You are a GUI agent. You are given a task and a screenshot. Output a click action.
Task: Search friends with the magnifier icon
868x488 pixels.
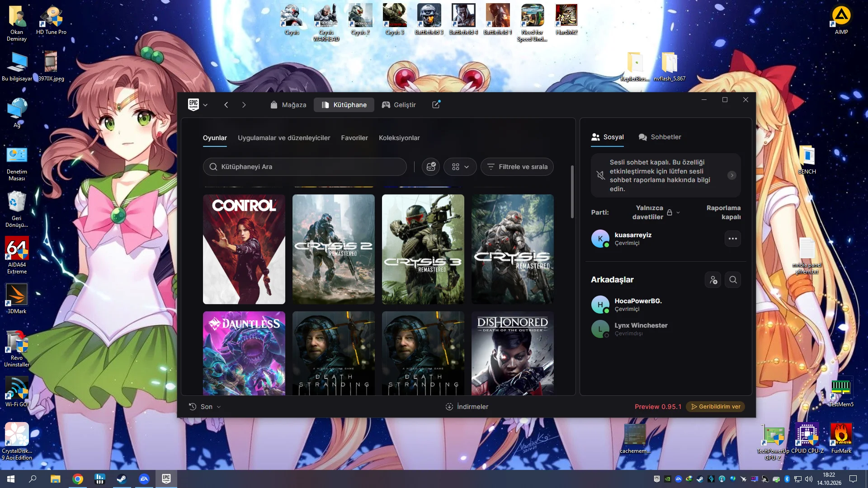click(x=733, y=280)
